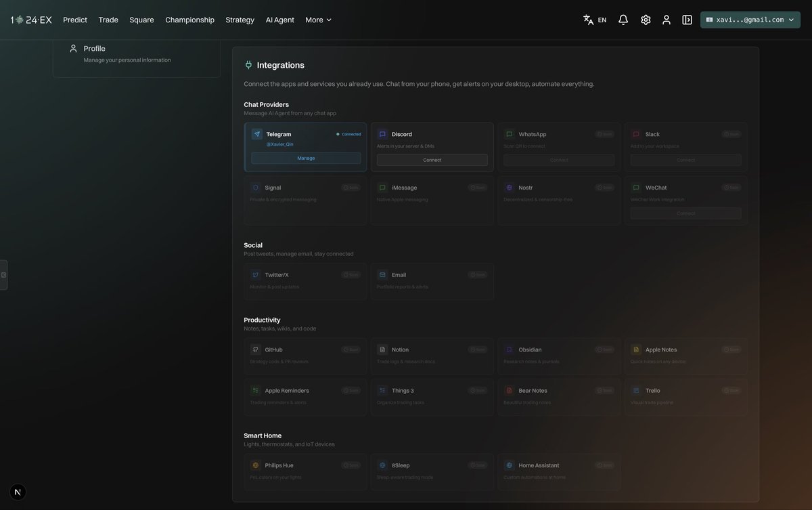Viewport: 812px width, 510px height.
Task: Click Manage button on Telegram card
Action: [x=306, y=158]
